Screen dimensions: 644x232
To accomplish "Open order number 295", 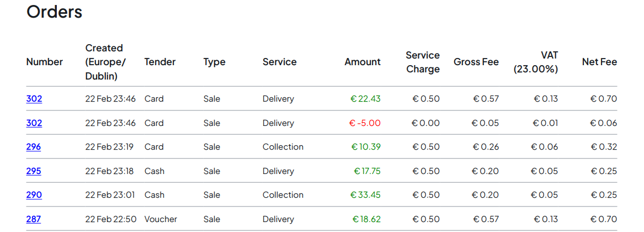I will click(x=34, y=171).
